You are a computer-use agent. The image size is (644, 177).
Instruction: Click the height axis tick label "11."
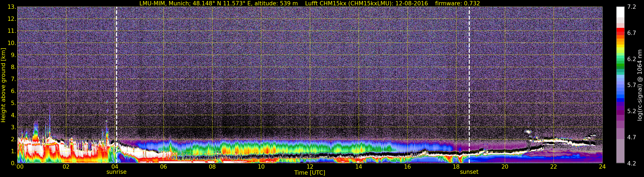pos(12,31)
